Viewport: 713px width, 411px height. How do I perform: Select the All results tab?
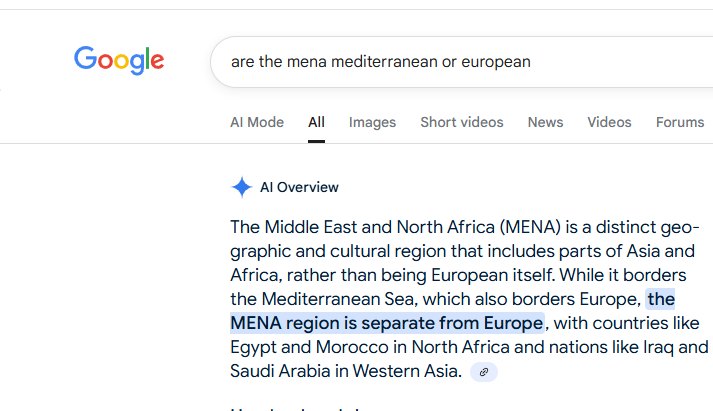[x=316, y=122]
